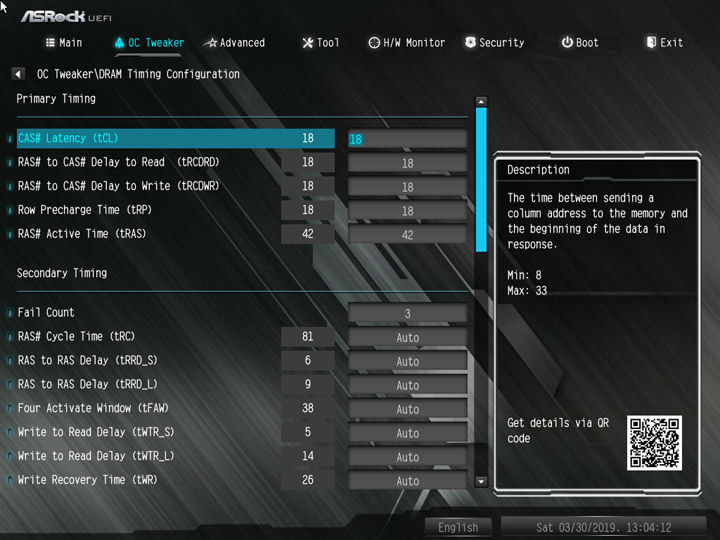The image size is (720, 540).
Task: Click the scrollbar down arrow
Action: point(481,481)
